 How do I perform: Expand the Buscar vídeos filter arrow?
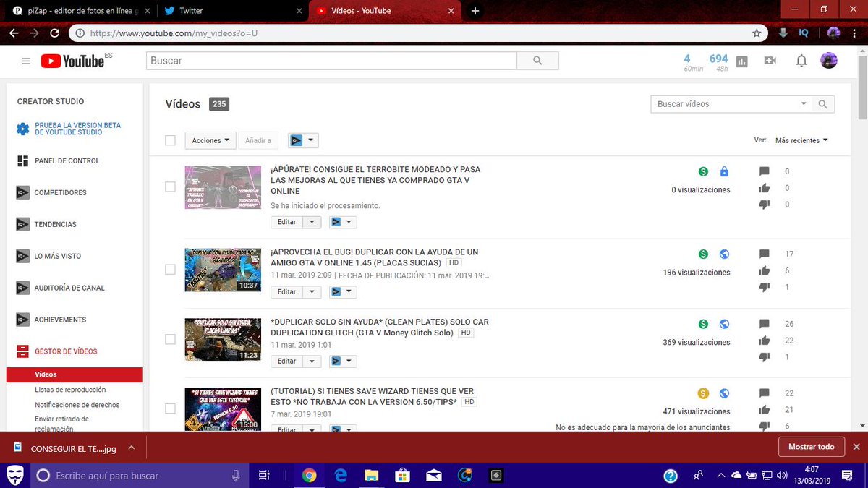[x=804, y=104]
